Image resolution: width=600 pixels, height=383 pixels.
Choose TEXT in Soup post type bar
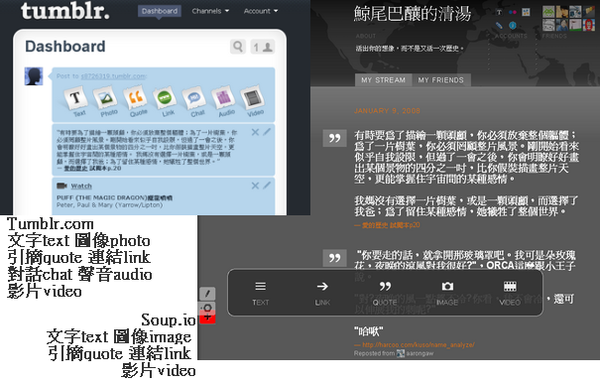[261, 293]
